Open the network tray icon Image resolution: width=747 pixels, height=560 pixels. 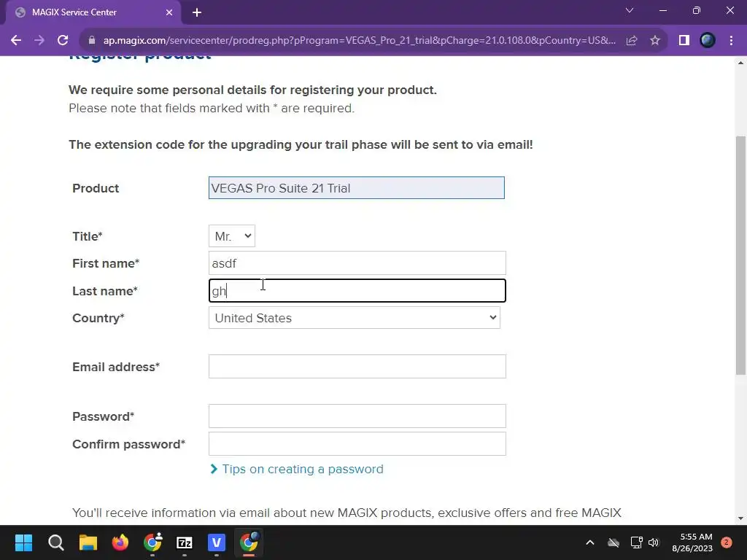pyautogui.click(x=636, y=542)
